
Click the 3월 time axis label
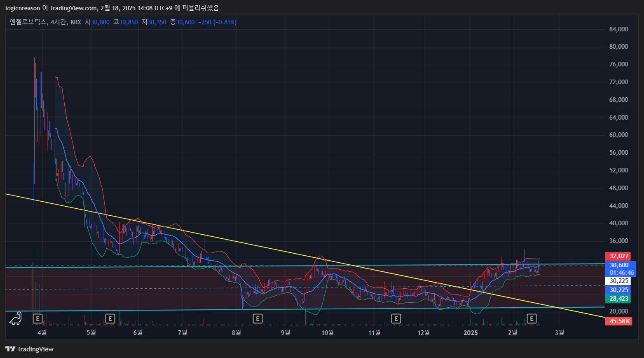tap(560, 332)
